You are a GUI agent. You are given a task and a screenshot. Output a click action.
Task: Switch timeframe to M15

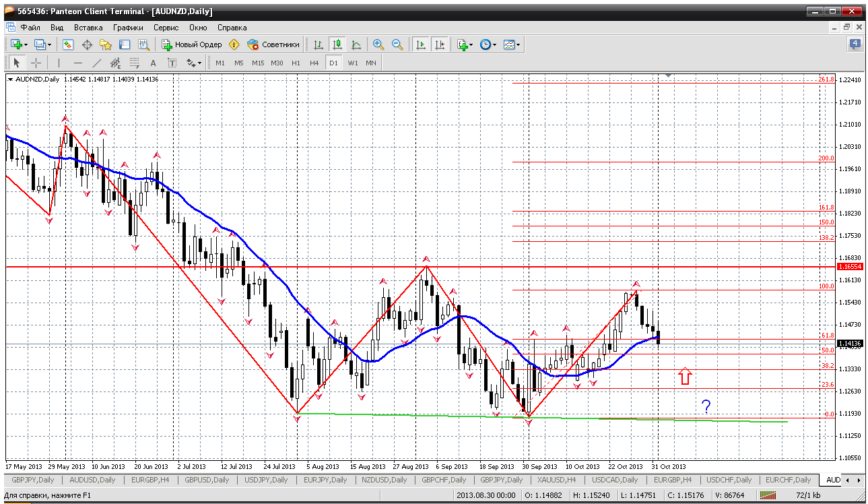(258, 63)
